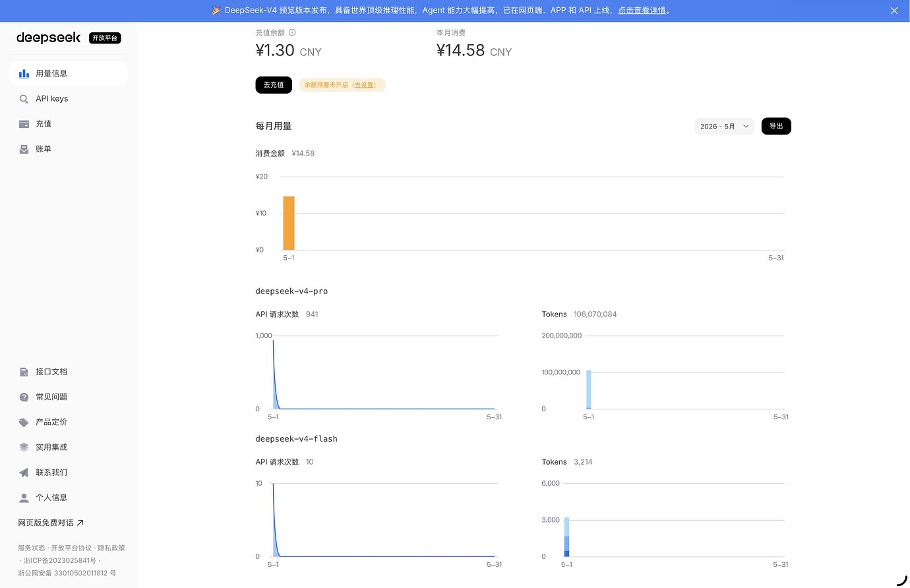Screen dimensions: 910x588
Task: Open the 常见问题 sidebar link
Action: click(x=68, y=397)
